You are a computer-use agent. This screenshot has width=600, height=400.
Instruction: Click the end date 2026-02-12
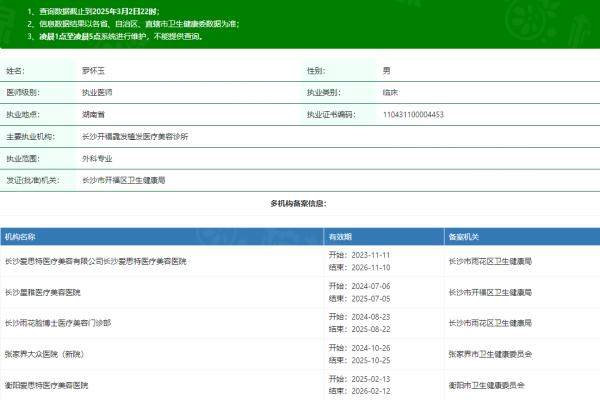(x=367, y=391)
